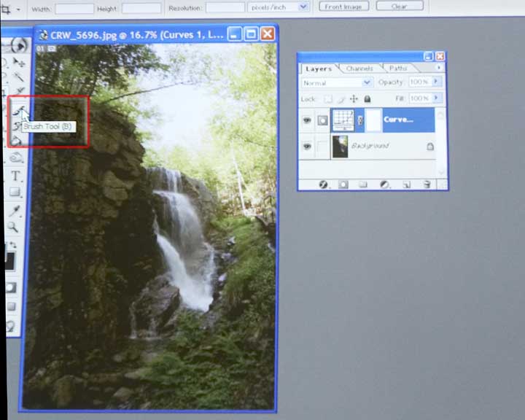Screen dimensions: 525x420
Task: Select the "Curve..." layer name
Action: point(398,120)
